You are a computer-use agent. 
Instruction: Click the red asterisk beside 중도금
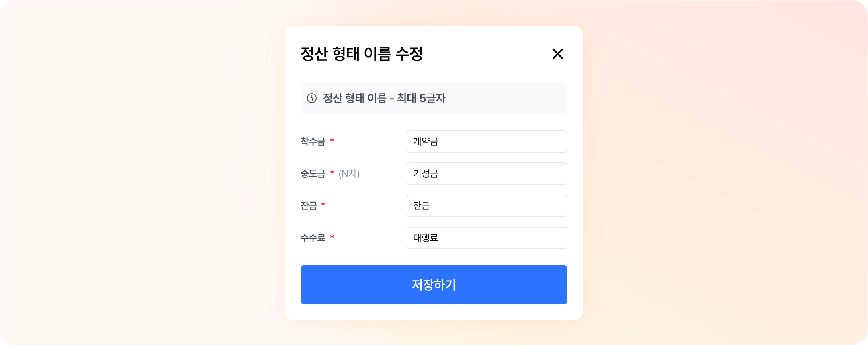(x=332, y=173)
